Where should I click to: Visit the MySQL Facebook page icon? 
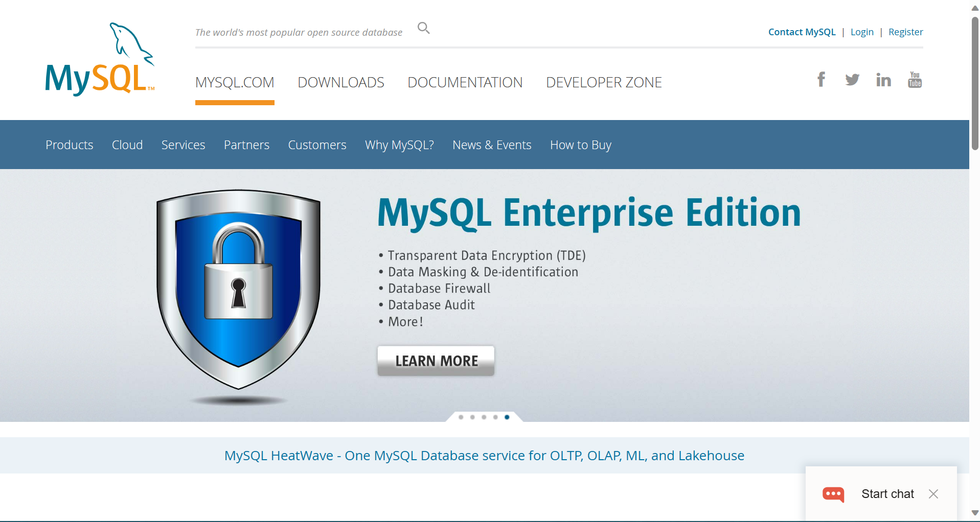[821, 80]
